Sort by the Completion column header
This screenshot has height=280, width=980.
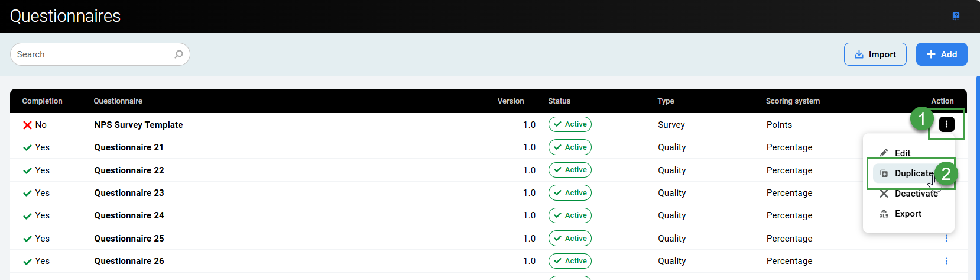click(42, 101)
